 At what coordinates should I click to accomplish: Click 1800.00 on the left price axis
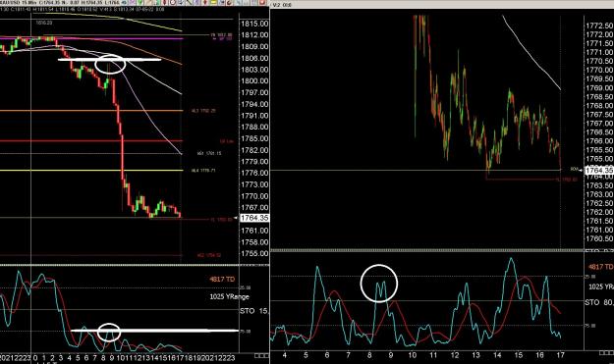click(254, 81)
